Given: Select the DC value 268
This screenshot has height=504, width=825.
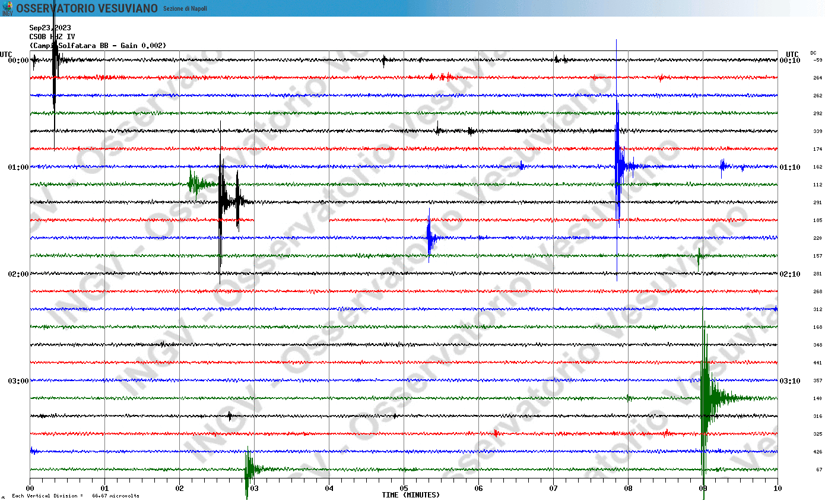Looking at the screenshot, I should click(817, 291).
